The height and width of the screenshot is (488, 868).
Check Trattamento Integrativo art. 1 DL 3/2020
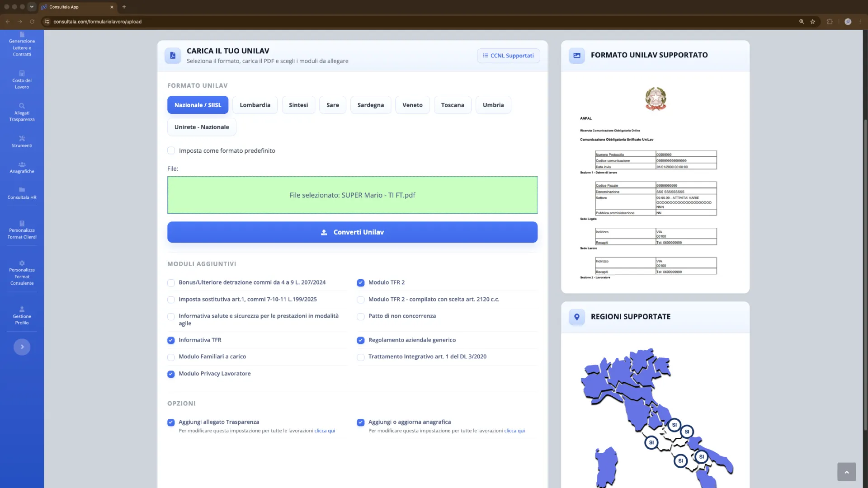(360, 357)
